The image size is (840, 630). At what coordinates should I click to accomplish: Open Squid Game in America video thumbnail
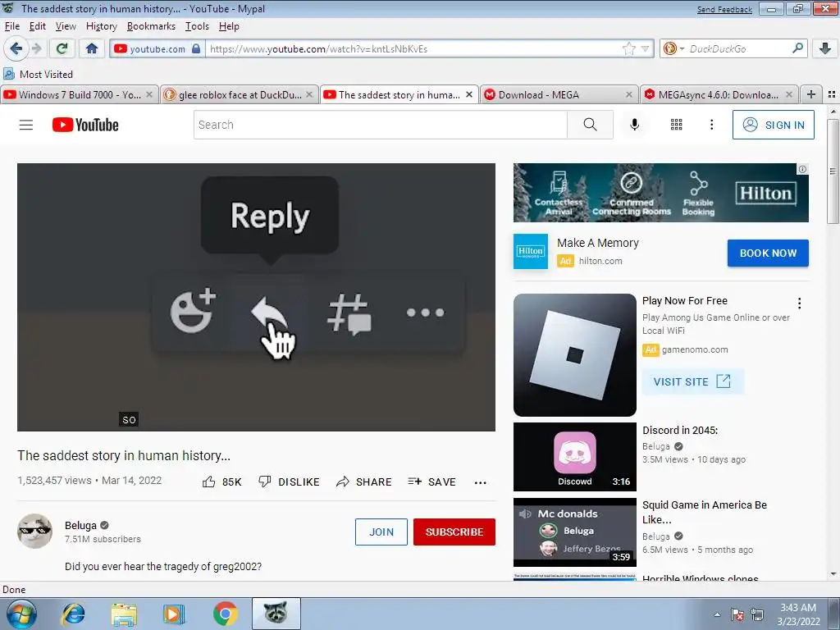(575, 532)
